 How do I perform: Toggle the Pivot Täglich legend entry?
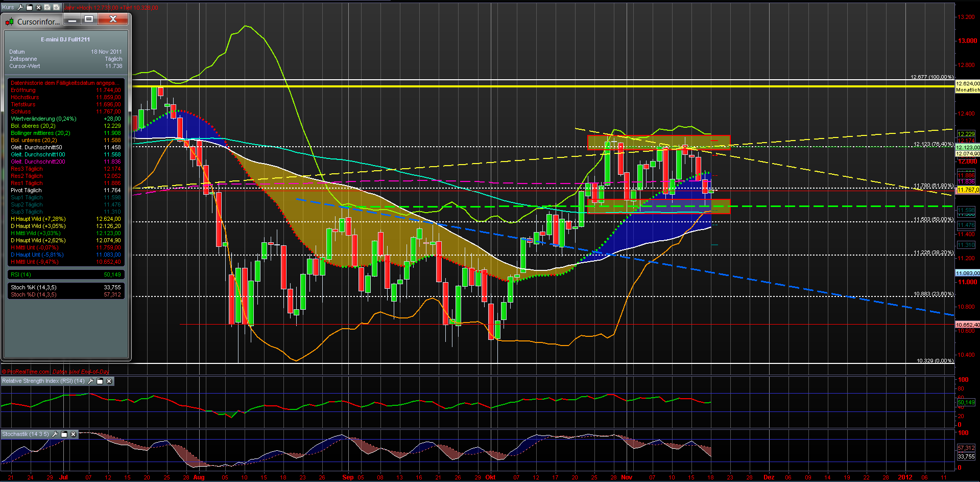click(x=26, y=190)
